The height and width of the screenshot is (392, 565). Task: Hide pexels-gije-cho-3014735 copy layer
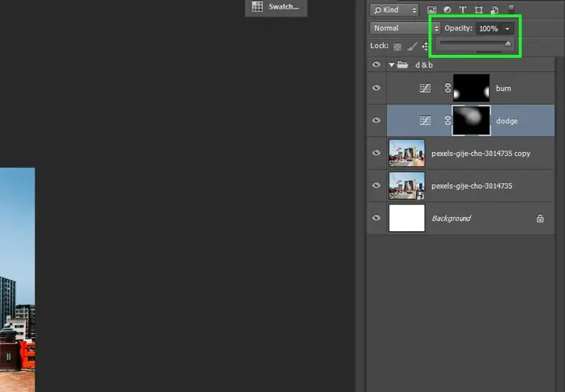[376, 153]
